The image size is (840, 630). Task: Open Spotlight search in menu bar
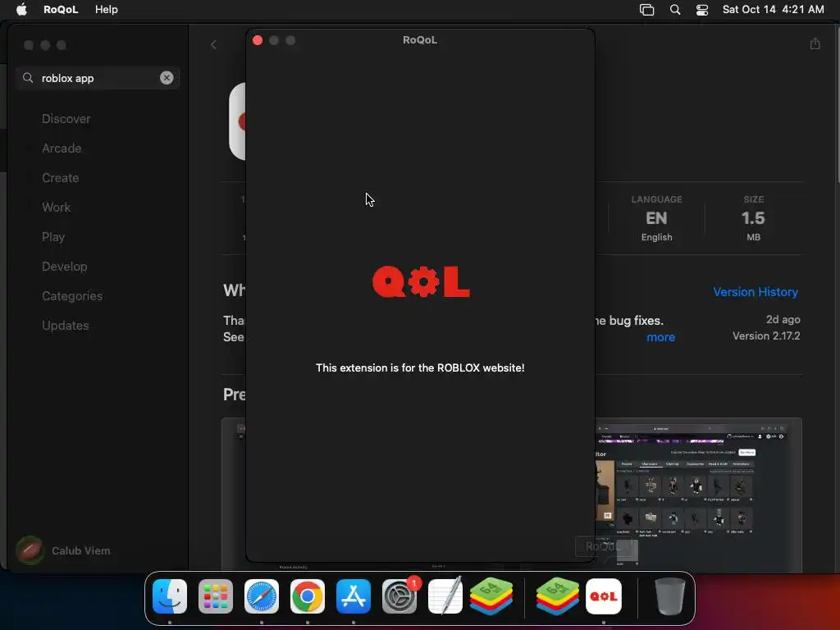675,10
